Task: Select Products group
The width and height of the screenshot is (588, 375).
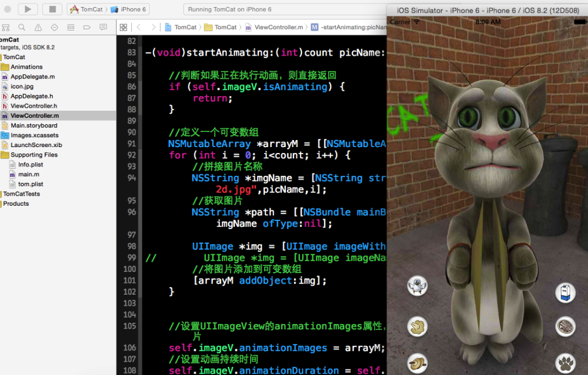Action: click(15, 203)
